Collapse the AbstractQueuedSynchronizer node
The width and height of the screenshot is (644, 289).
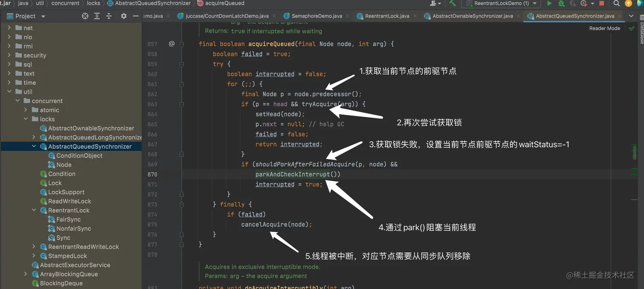34,146
